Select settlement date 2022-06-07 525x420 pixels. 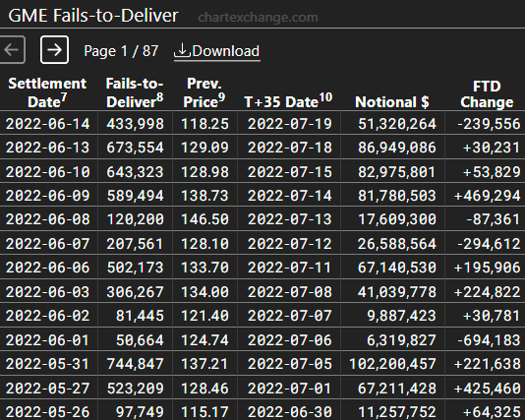[x=48, y=244]
